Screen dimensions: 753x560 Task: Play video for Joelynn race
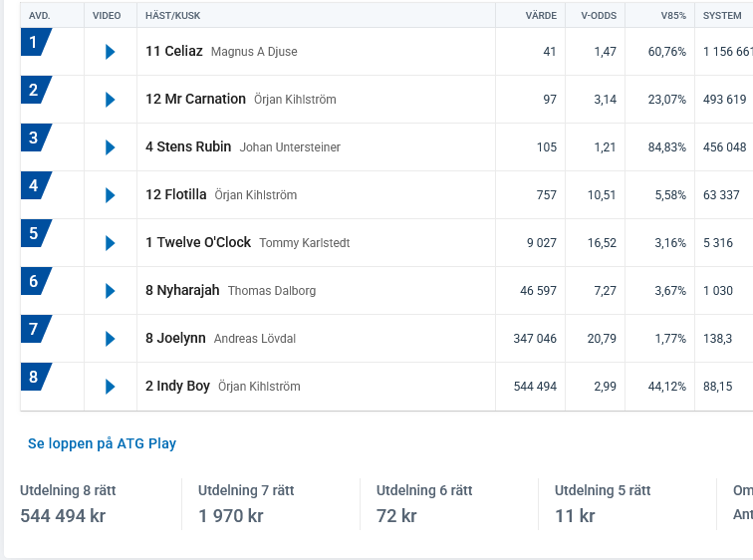click(x=111, y=339)
